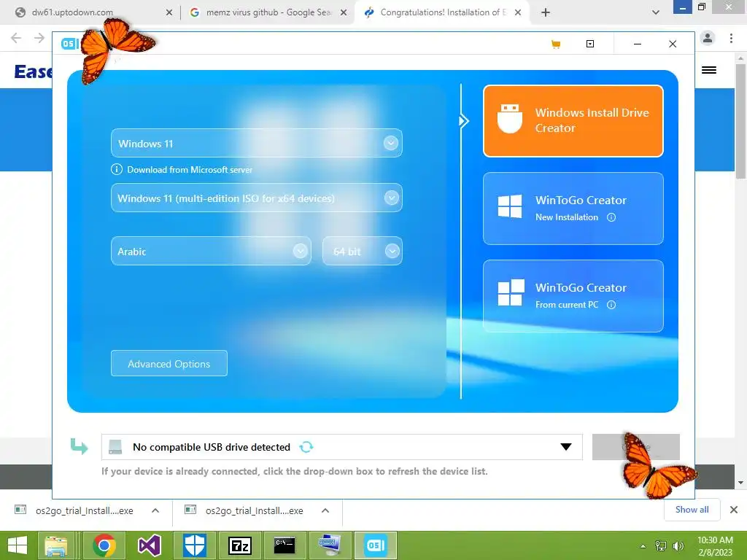Click Chrome forward navigation arrow
Image resolution: width=747 pixels, height=560 pixels.
click(x=39, y=38)
